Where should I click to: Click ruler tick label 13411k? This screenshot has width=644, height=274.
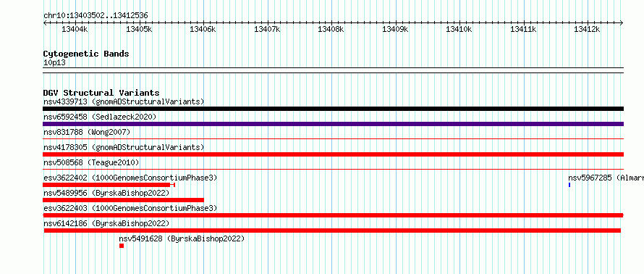click(x=523, y=29)
